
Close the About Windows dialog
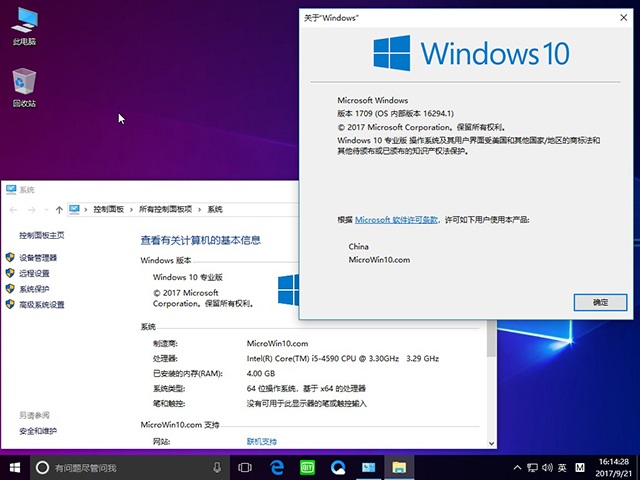pyautogui.click(x=624, y=18)
